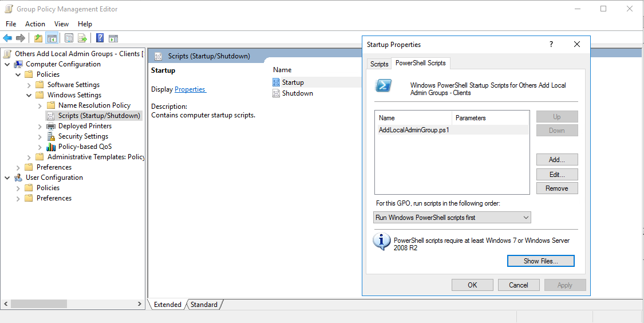Click the Security Settings lock icon
Viewport: 644px width, 323px height.
tap(51, 136)
